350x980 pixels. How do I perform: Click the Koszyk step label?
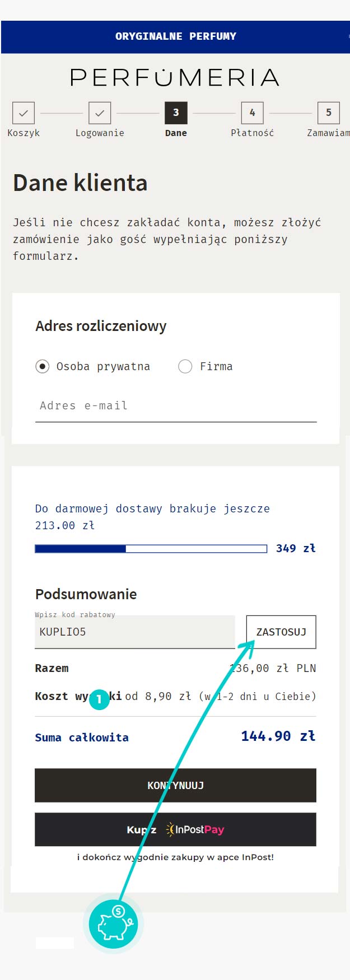click(x=24, y=133)
